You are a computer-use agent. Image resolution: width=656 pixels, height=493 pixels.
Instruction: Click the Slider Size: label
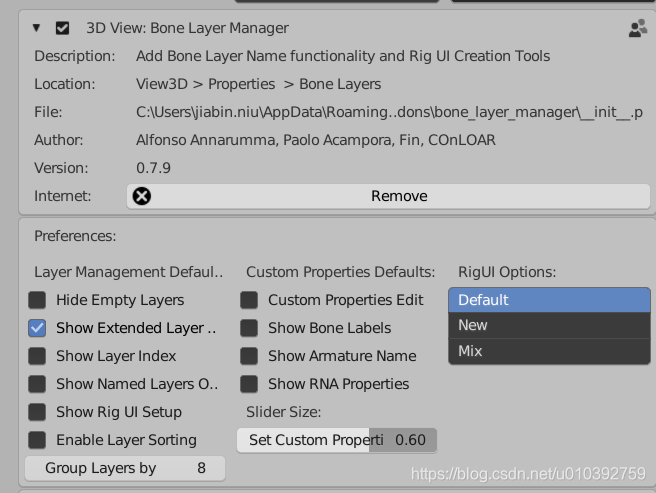284,412
